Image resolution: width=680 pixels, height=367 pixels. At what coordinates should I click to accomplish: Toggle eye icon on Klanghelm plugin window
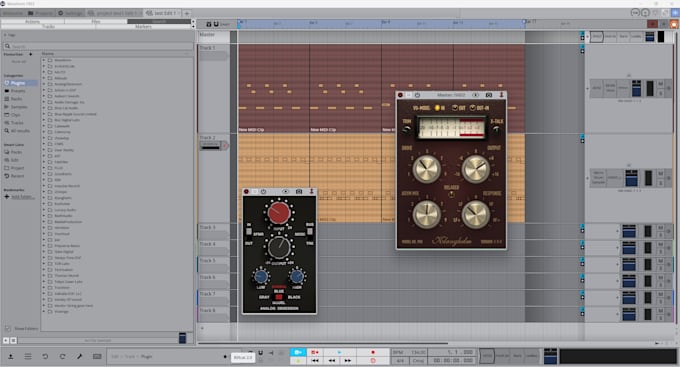[x=475, y=95]
